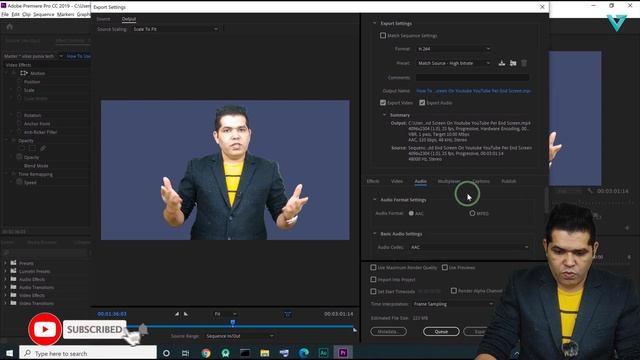Enable the Use Previews checkbox
Viewport: 640px width, 360px height.
444,267
